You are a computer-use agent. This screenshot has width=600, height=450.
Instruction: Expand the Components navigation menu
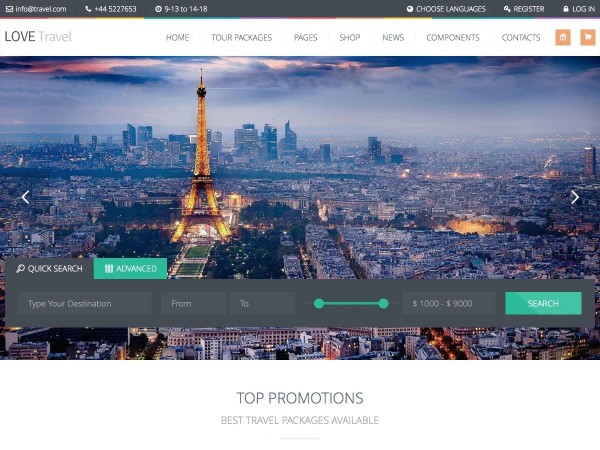tap(453, 38)
